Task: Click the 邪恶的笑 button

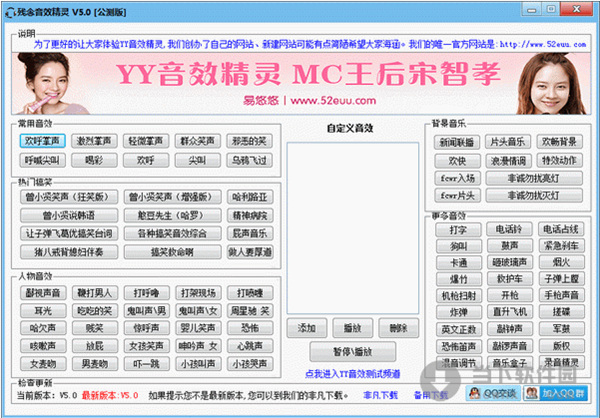Action: point(249,141)
